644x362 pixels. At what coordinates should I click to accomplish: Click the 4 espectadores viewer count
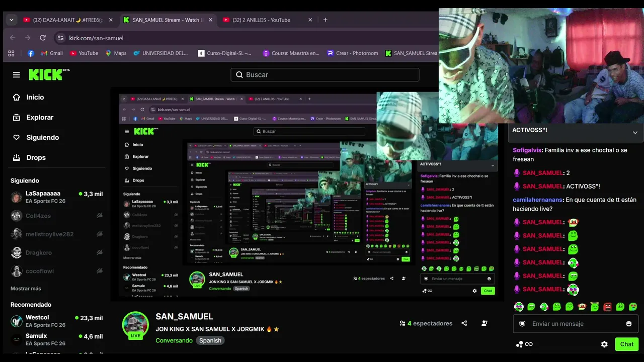426,323
